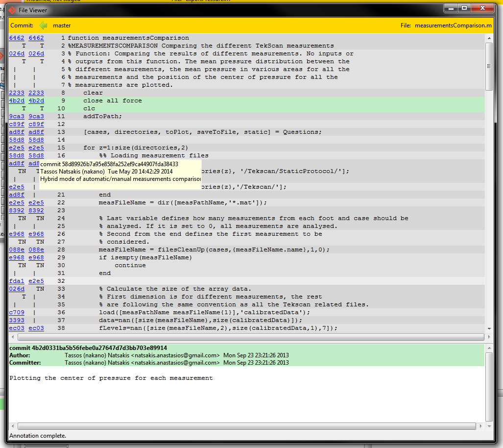Image resolution: width=503 pixels, height=448 pixels.
Task: Click the commit details pane scroll-up arrow
Action: click(x=489, y=348)
